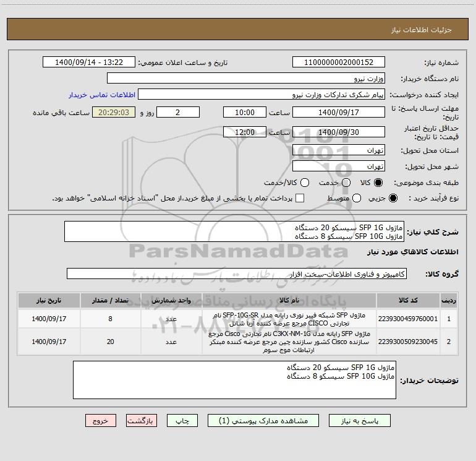Select the کالا radio button
Image resolution: width=476 pixels, height=461 pixels.
(378, 183)
